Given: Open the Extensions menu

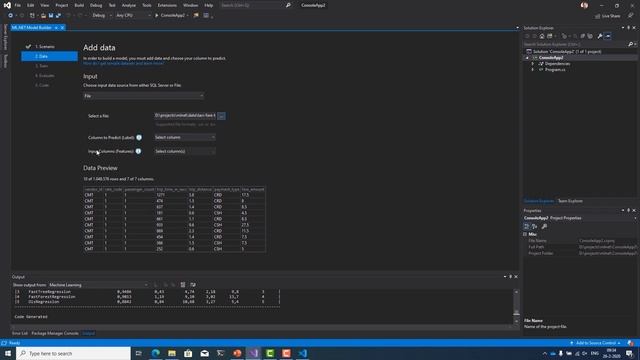Looking at the screenshot, I should click(x=167, y=5).
